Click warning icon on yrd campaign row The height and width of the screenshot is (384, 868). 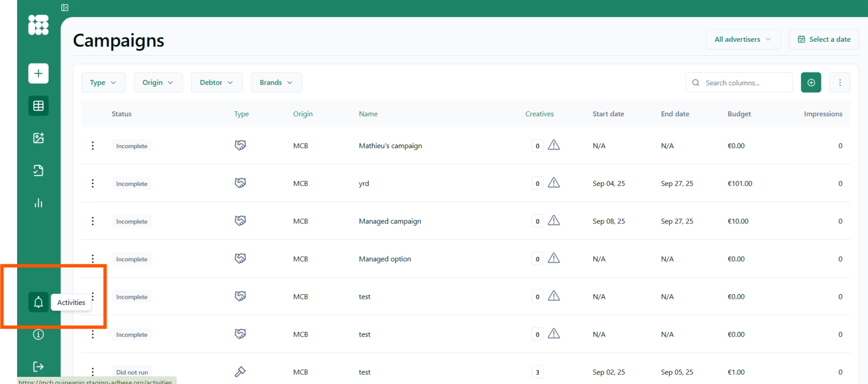pos(554,183)
